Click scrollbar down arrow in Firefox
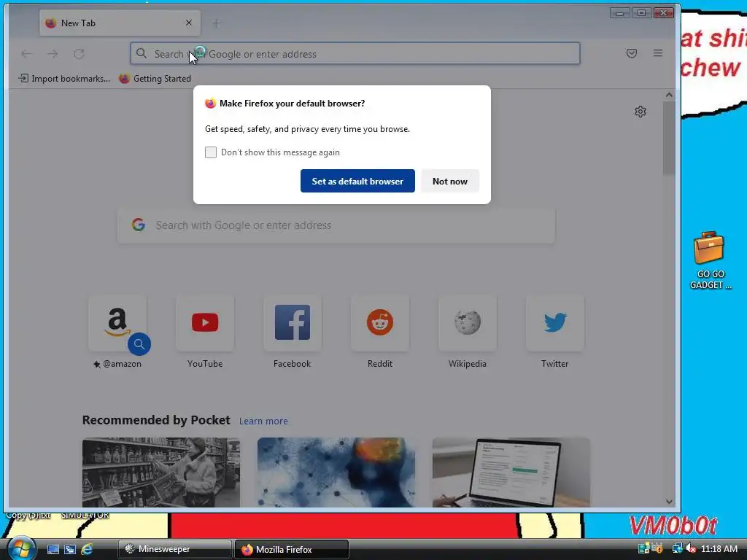Screen dimensions: 747x560 (x=669, y=502)
